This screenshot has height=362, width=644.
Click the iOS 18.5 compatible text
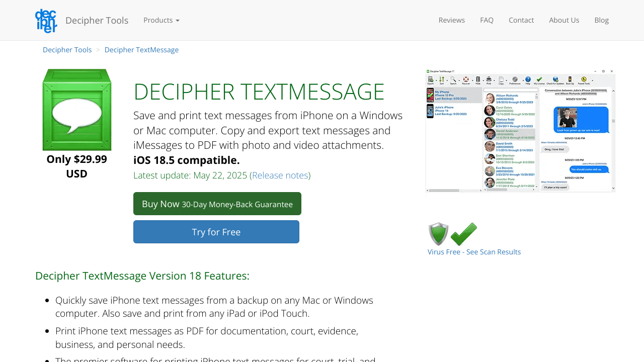coord(187,160)
